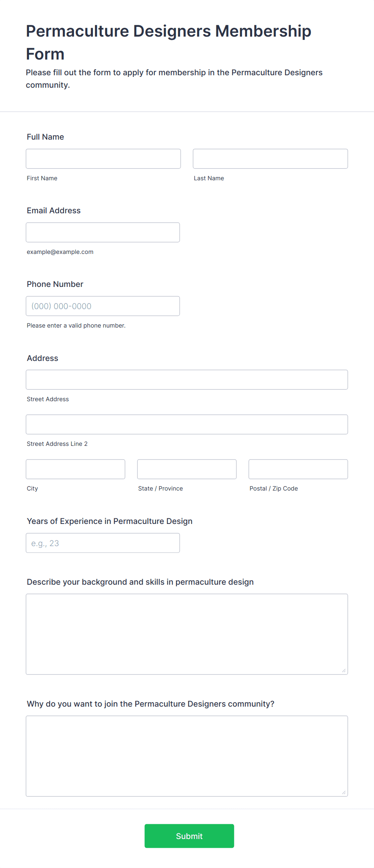Click the Email Address label
The image size is (374, 868).
tap(54, 210)
